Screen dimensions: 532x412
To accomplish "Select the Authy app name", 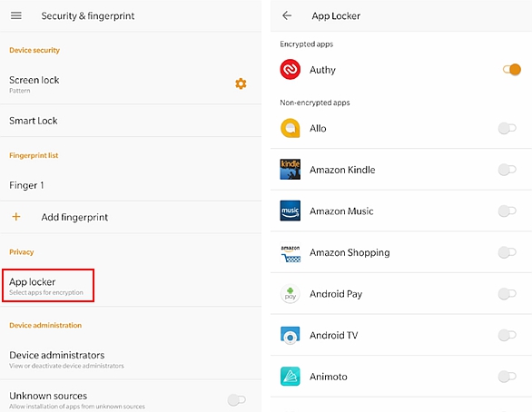I will (x=322, y=70).
